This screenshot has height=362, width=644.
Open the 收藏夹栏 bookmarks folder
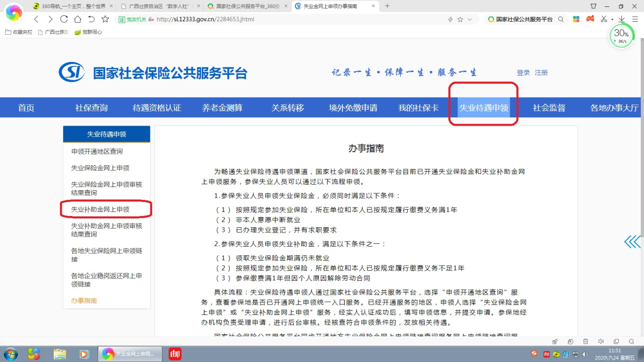(19, 32)
